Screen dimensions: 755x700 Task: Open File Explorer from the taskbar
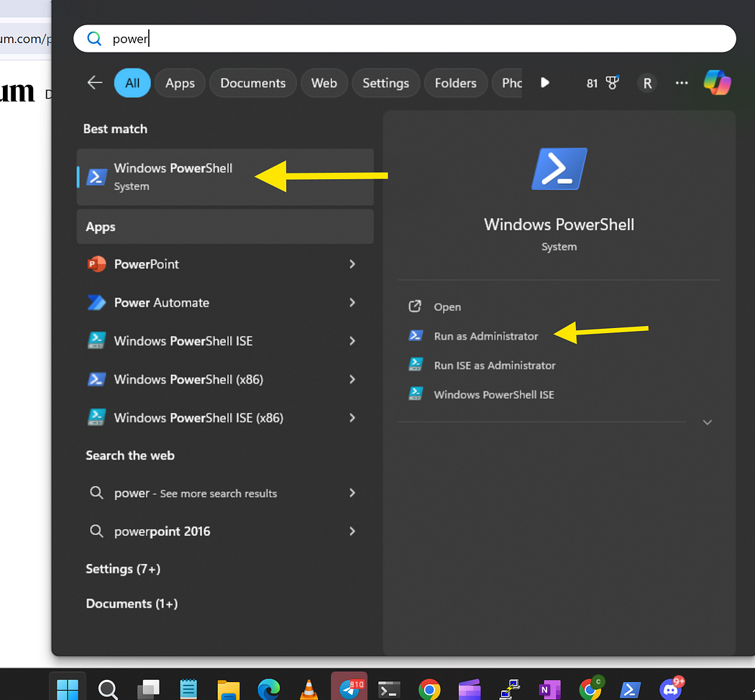(228, 690)
